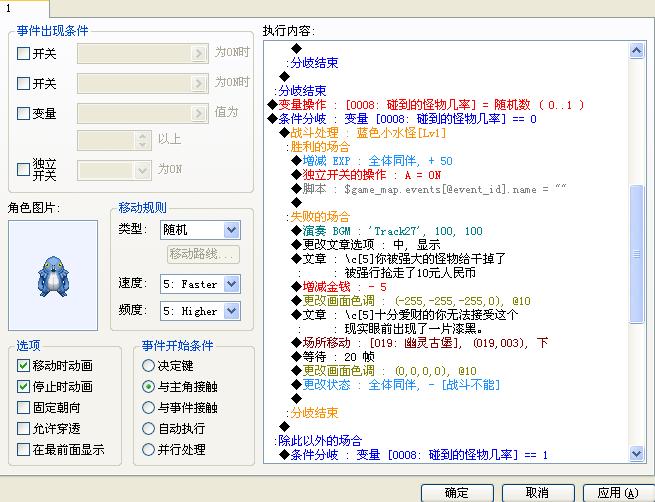Select 独立开关的操作 A = ON command
The height and width of the screenshot is (502, 655).
[366, 175]
